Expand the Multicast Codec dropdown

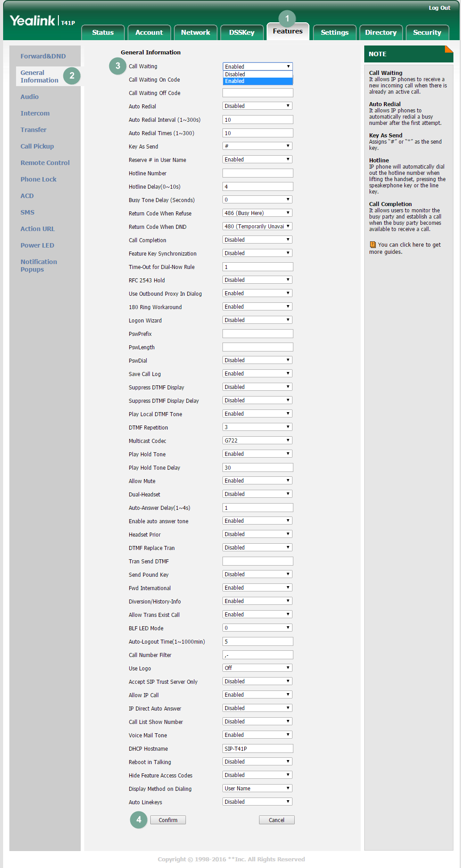(x=257, y=441)
